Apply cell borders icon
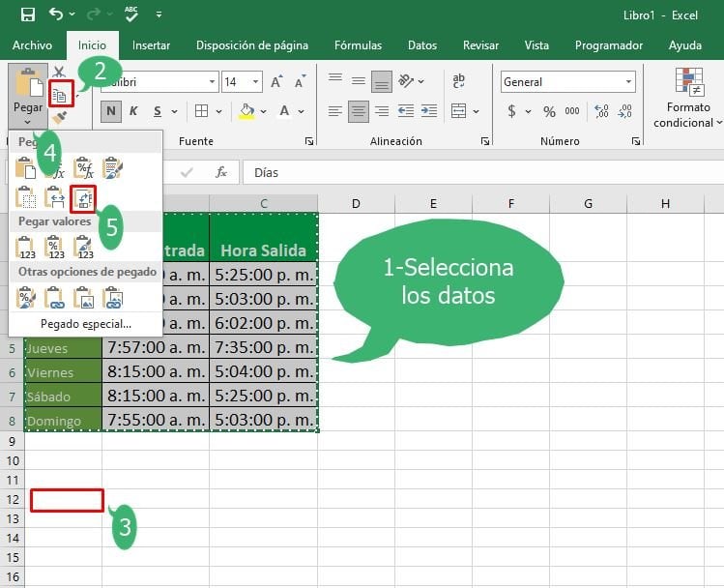The height and width of the screenshot is (588, 724). click(201, 111)
